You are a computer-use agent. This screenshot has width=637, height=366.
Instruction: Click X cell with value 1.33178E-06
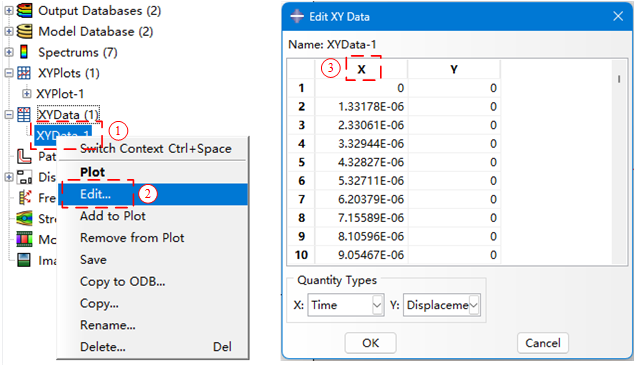tap(361, 107)
